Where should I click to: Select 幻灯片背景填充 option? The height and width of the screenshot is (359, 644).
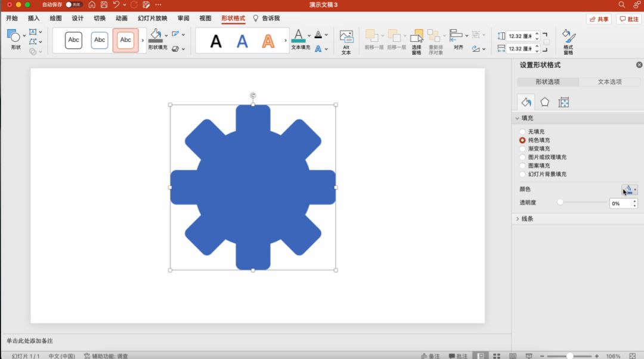coord(522,174)
